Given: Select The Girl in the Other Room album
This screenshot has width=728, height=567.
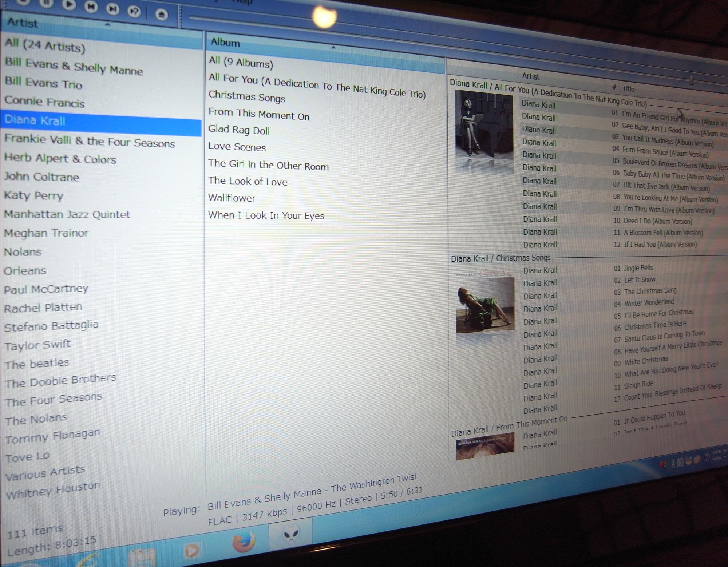Looking at the screenshot, I should click(268, 164).
